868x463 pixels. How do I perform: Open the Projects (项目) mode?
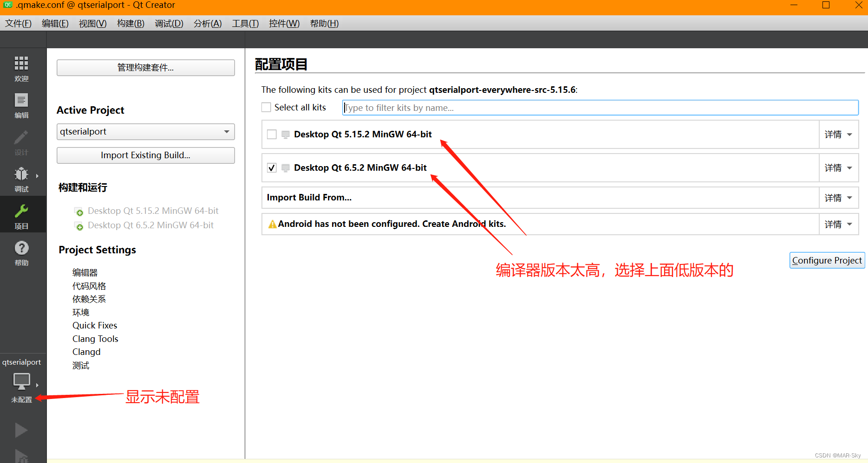[x=21, y=216]
